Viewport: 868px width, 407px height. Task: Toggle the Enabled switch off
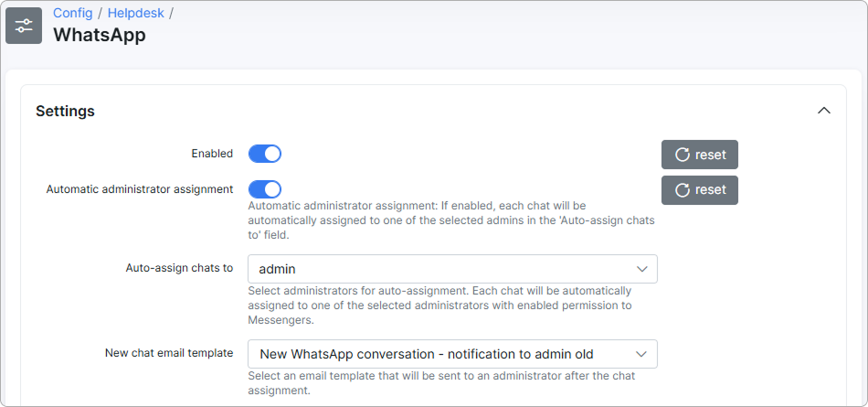(x=265, y=154)
